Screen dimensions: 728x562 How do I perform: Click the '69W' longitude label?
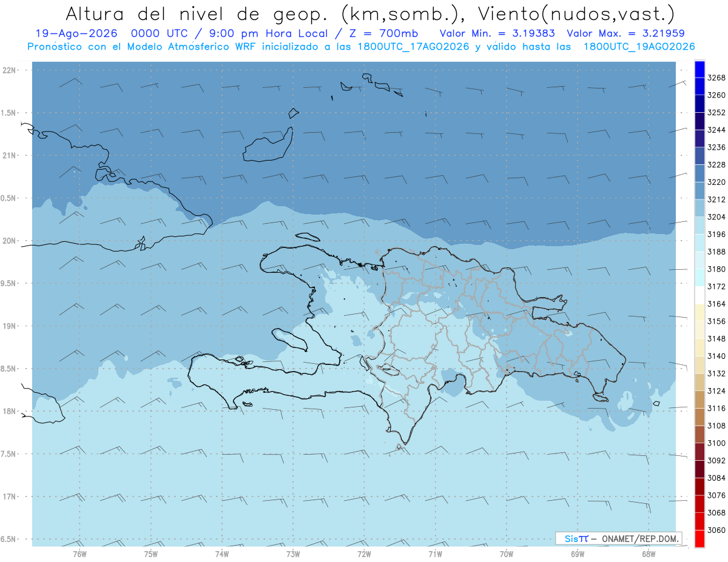pos(578,554)
